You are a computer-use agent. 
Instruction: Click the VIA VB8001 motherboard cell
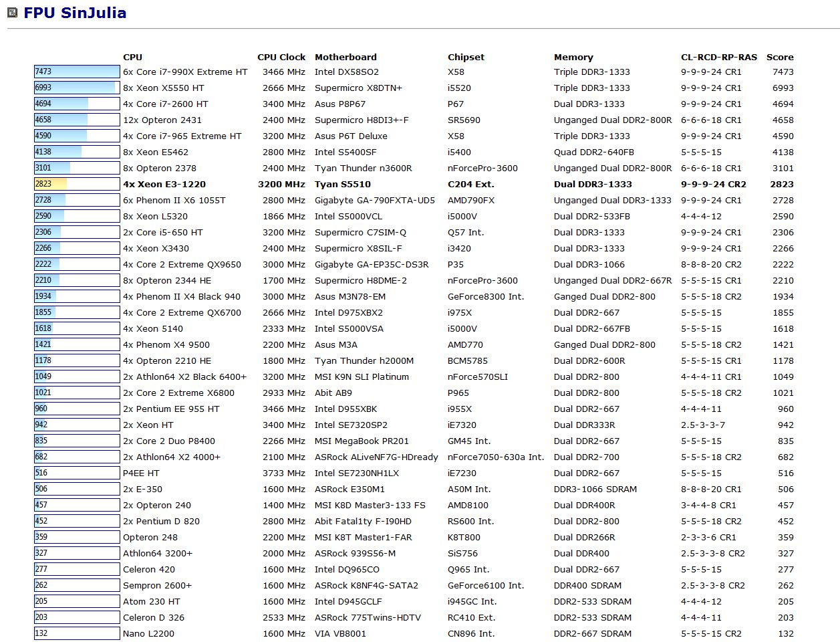click(340, 633)
